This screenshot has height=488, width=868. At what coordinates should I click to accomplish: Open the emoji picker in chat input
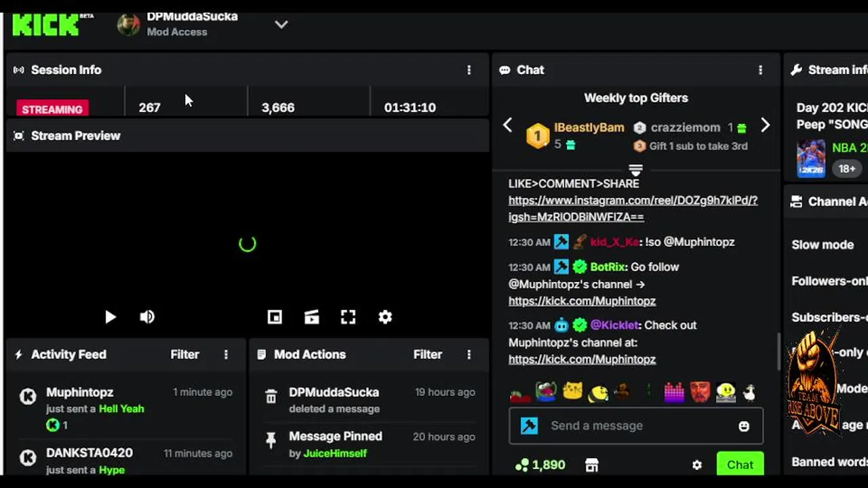(x=744, y=426)
